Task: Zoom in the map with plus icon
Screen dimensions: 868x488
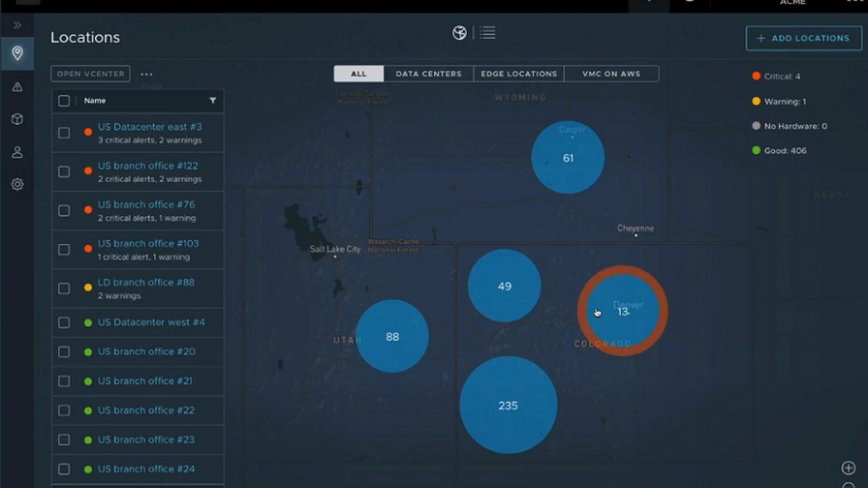Action: pyautogui.click(x=848, y=468)
